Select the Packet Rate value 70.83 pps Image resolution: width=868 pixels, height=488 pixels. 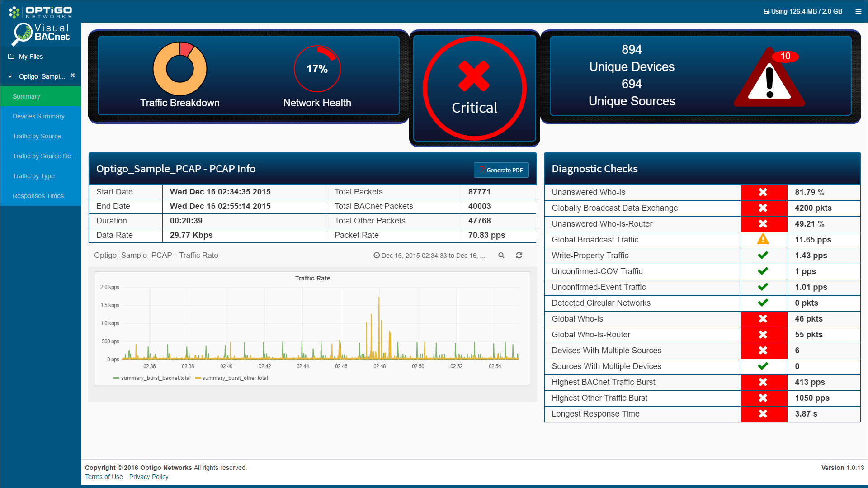click(486, 235)
